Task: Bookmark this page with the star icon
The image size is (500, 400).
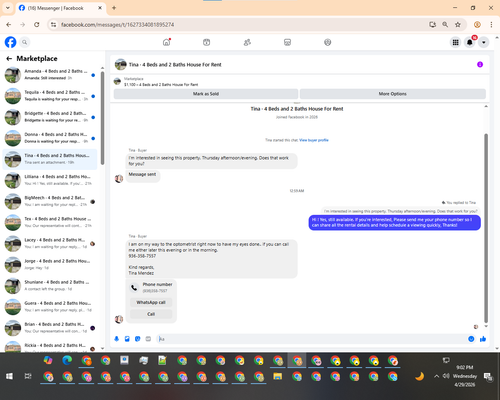Action: click(458, 25)
